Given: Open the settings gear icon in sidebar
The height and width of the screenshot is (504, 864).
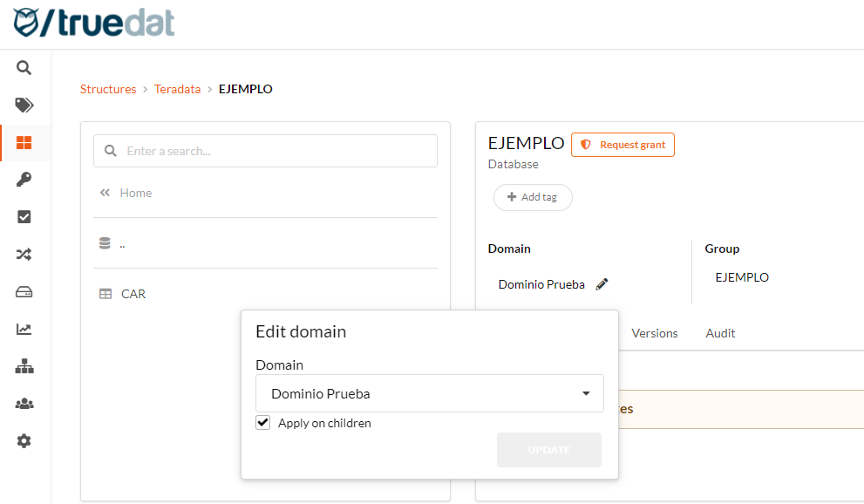Looking at the screenshot, I should pos(24,441).
